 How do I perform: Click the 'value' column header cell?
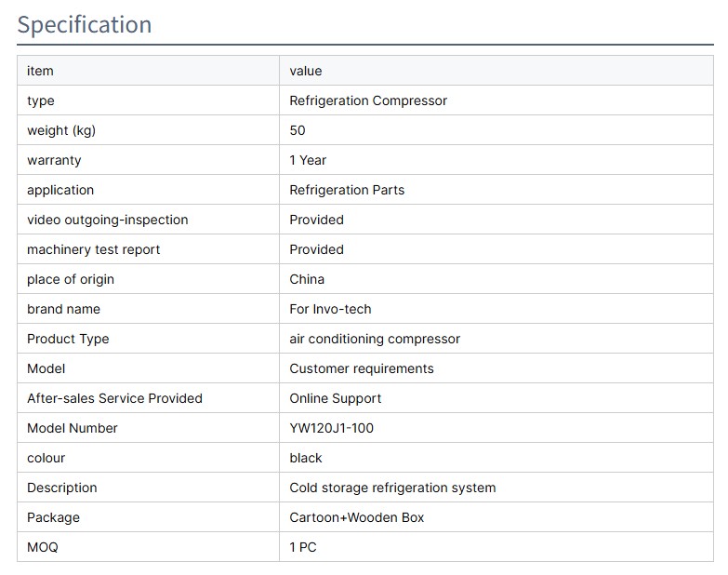click(x=306, y=71)
